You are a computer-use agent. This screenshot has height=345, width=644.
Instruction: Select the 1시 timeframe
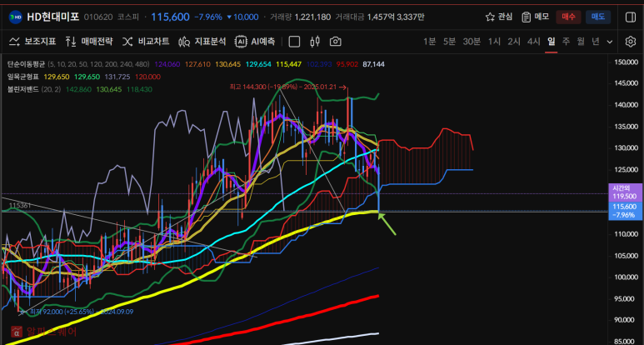coord(494,42)
